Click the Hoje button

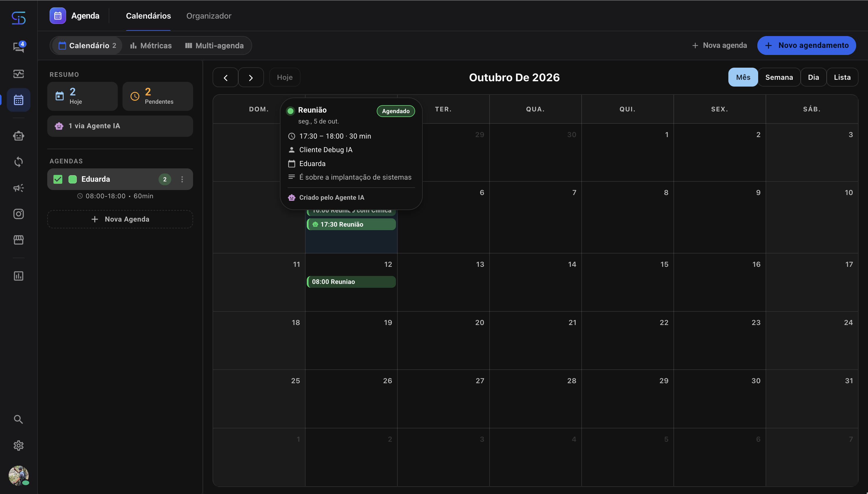[x=285, y=77]
